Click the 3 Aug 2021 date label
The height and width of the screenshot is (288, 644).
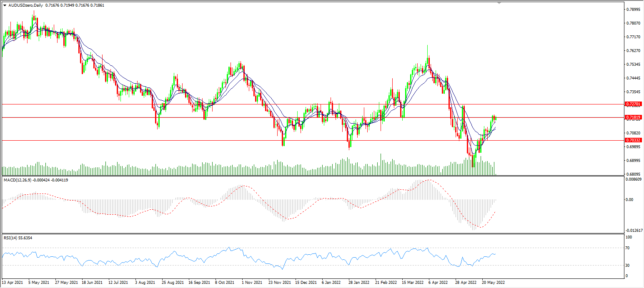[x=145, y=282]
